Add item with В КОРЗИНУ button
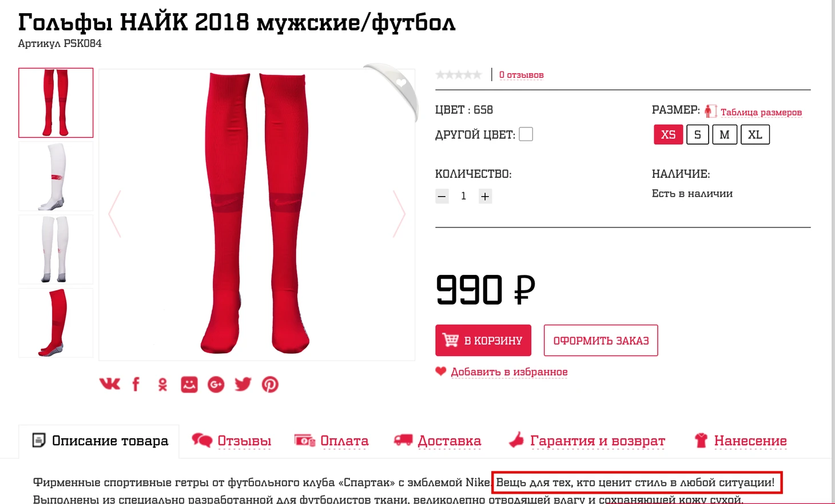The image size is (835, 504). click(483, 341)
